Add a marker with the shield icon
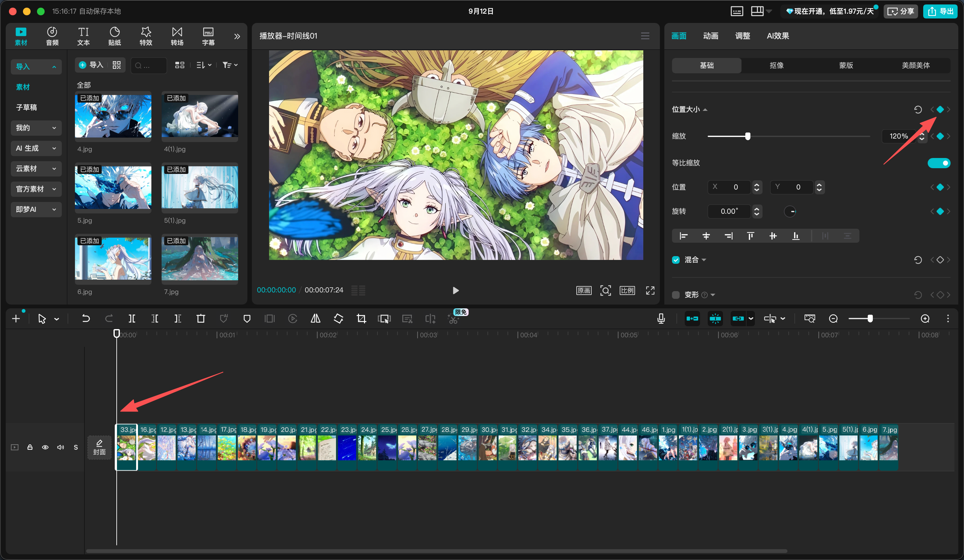This screenshot has height=560, width=964. click(x=247, y=319)
